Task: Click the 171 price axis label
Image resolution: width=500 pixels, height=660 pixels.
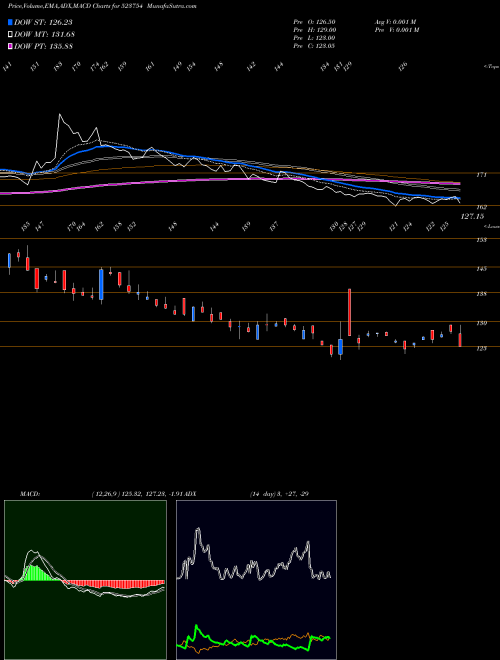Action: tap(481, 174)
